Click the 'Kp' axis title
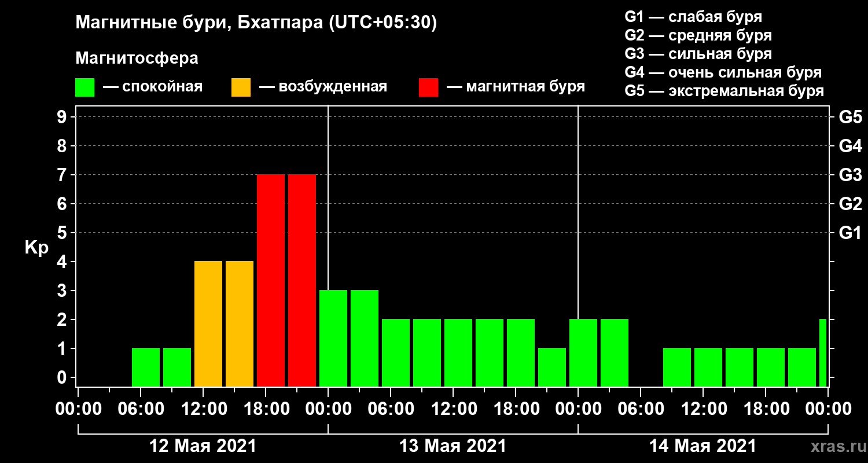 tap(36, 248)
